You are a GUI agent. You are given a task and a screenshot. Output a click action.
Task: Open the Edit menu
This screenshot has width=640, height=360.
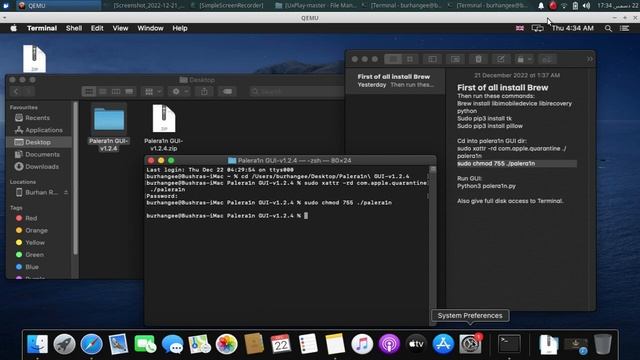click(x=97, y=28)
